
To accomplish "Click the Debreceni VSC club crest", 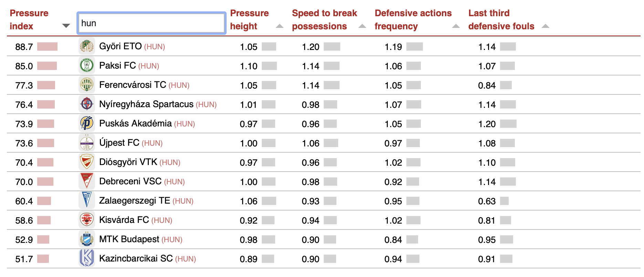I will click(87, 182).
